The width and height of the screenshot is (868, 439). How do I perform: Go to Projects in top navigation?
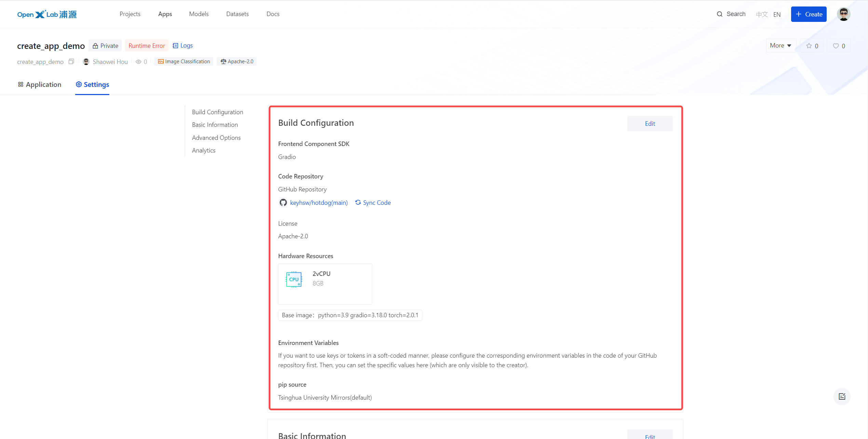[130, 14]
